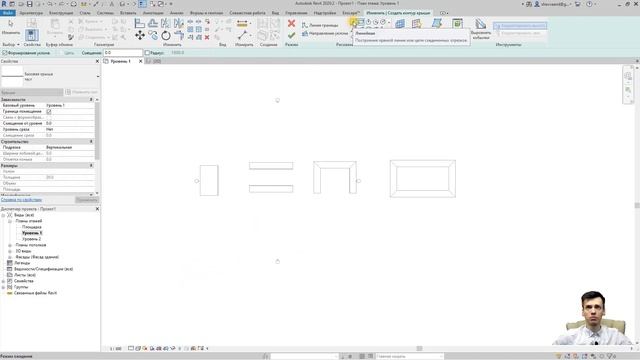Image resolution: width=640 pixels, height=360 pixels.
Task: Collapse the Floor Plans tree node
Action: (10, 221)
